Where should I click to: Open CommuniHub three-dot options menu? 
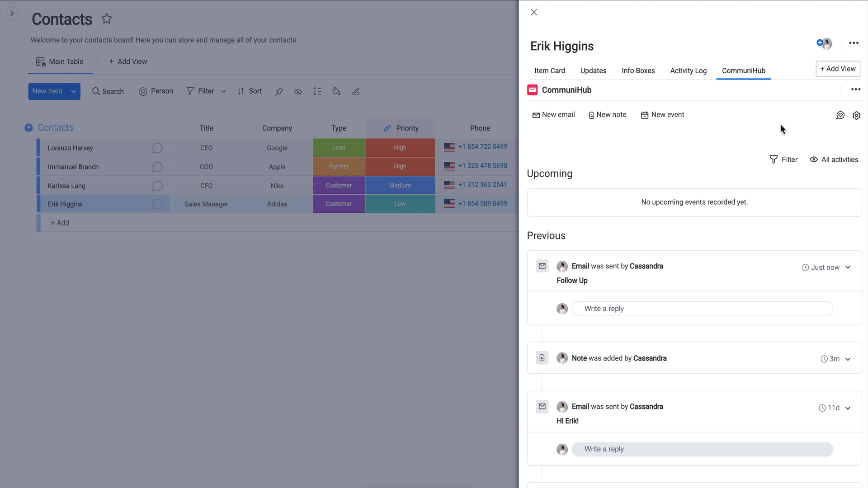tap(855, 89)
